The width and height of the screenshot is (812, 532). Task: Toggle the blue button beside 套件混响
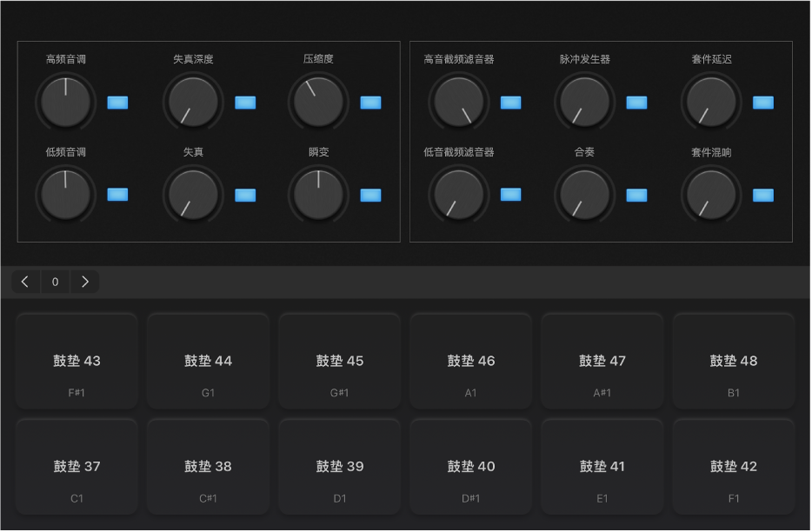(x=763, y=196)
